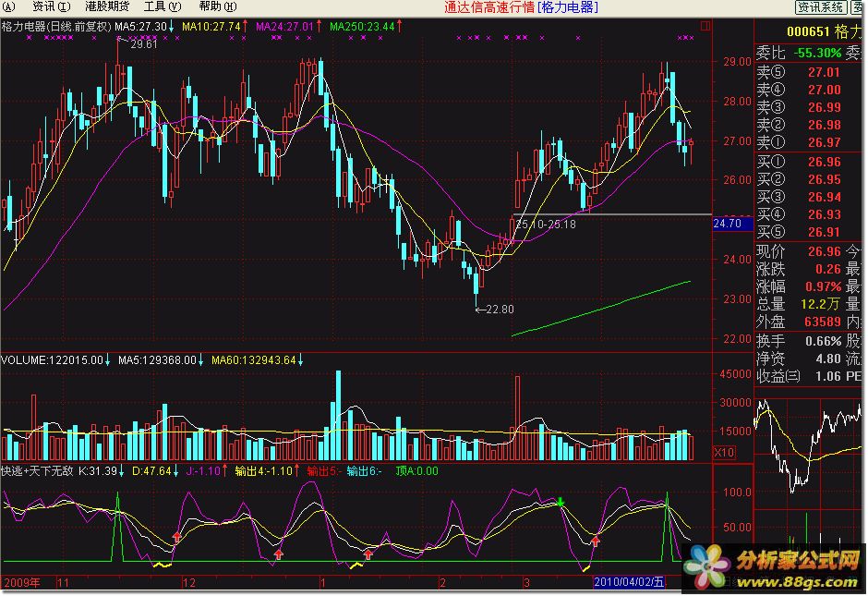The height and width of the screenshot is (596, 868).
Task: Click the 输出4:-1.10 value label
Action: [267, 471]
